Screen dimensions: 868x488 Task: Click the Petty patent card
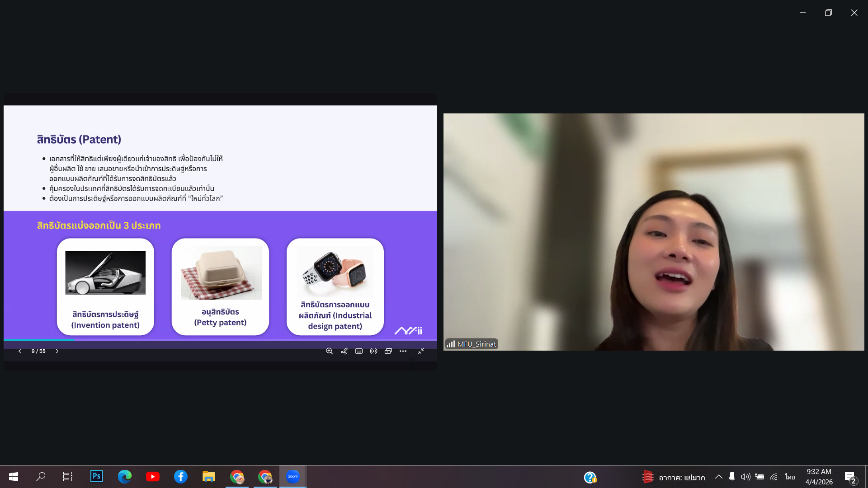220,286
